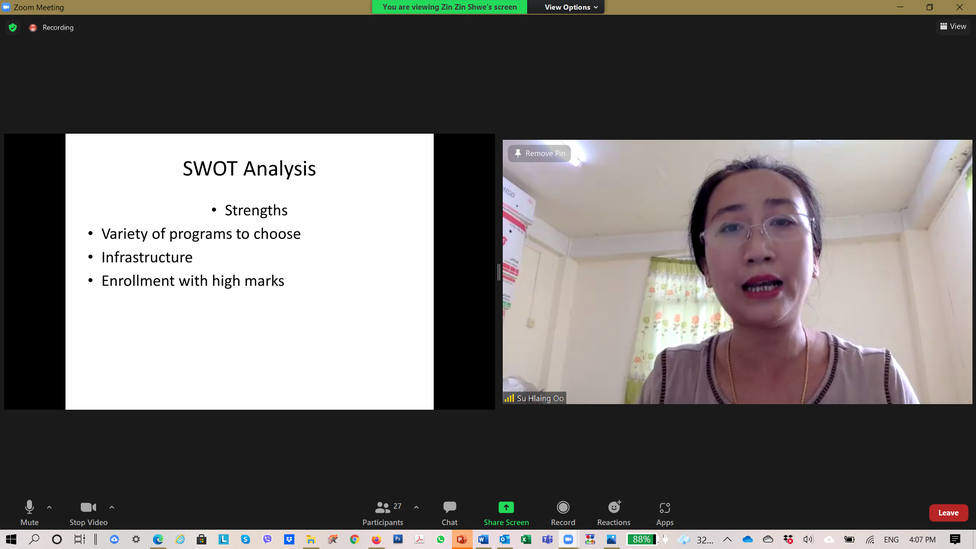Stop the video camera
Screen dimensions: 976x549
click(88, 513)
